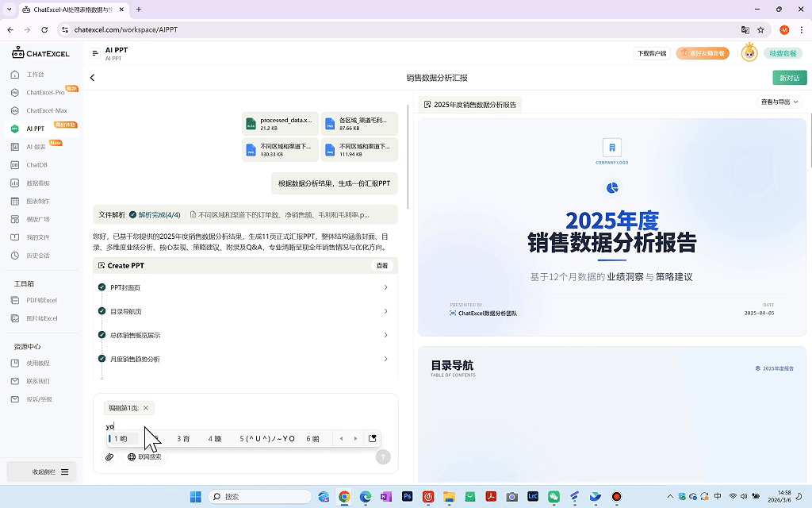Click the paperclip attachment icon
Viewport: 812px width, 508px height.
pyautogui.click(x=109, y=456)
